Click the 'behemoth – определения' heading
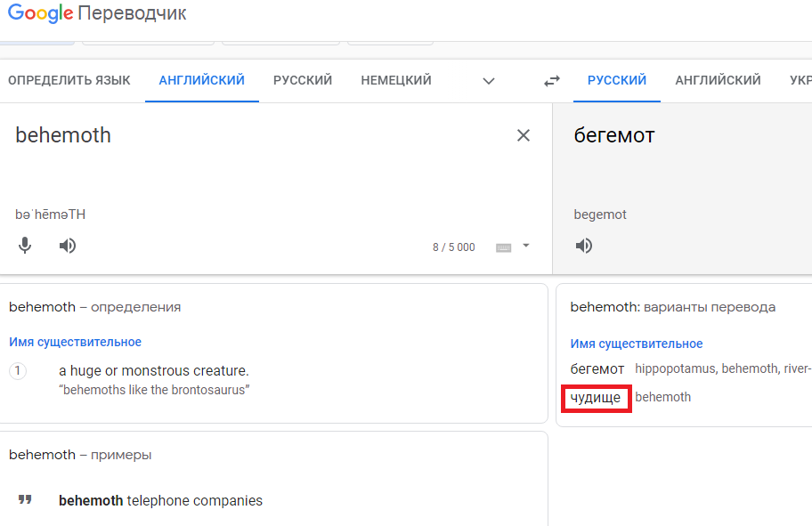The image size is (812, 526). pos(94,307)
